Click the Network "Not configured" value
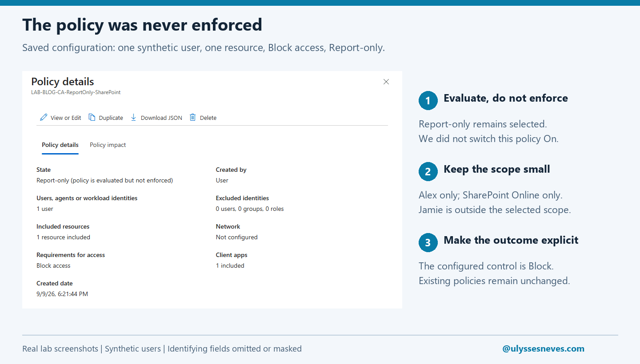 tap(237, 237)
